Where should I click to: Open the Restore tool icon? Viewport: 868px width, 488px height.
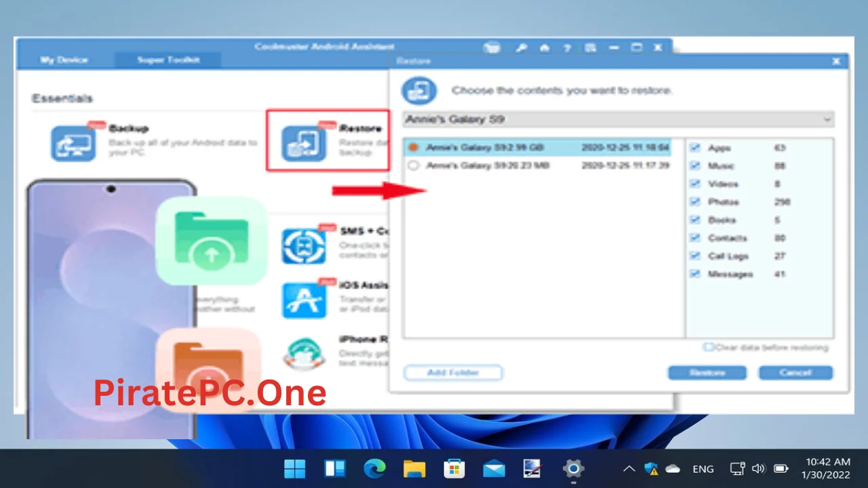pyautogui.click(x=304, y=144)
